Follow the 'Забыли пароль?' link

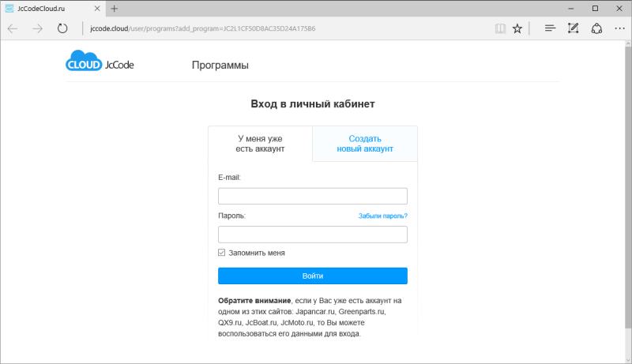tap(383, 216)
